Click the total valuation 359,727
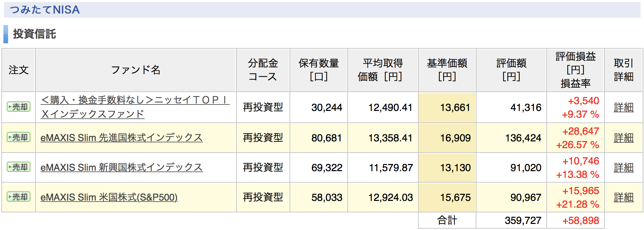 [523, 221]
